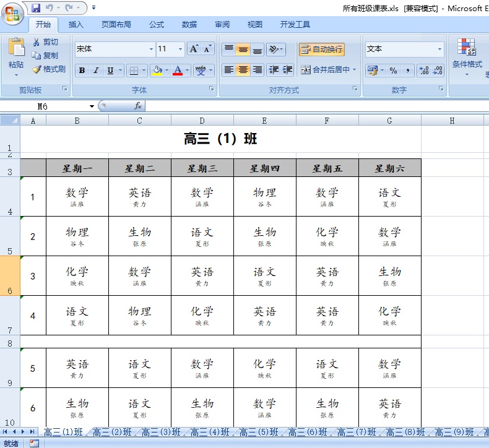Toggle Underline formatting
The width and height of the screenshot is (489, 448).
[110, 71]
